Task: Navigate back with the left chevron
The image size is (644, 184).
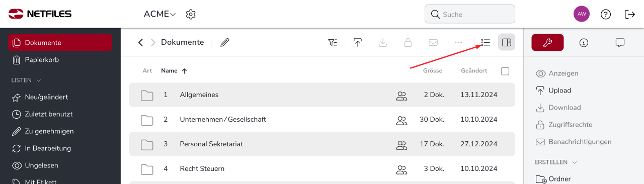Action: [x=141, y=43]
